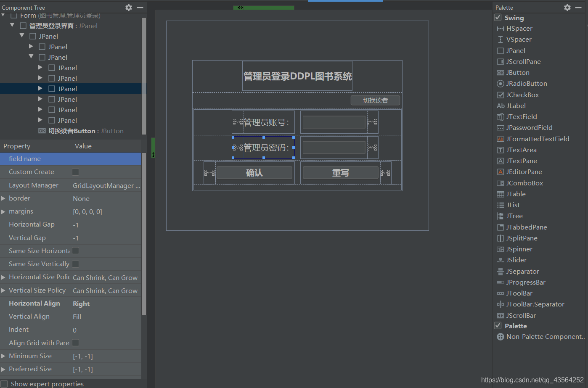Screen dimensions: 588x388
Task: Open Palette panel settings gear
Action: pyautogui.click(x=567, y=7)
